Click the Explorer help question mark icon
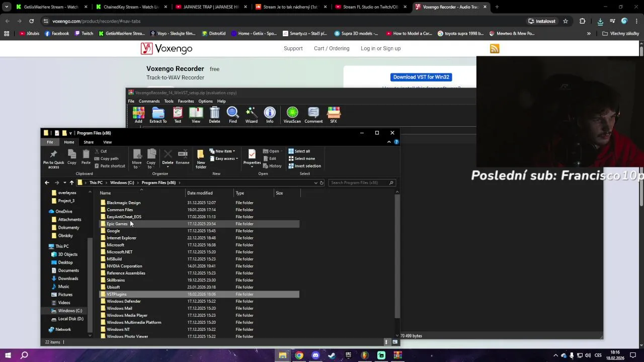The width and height of the screenshot is (644, 362). click(x=396, y=142)
